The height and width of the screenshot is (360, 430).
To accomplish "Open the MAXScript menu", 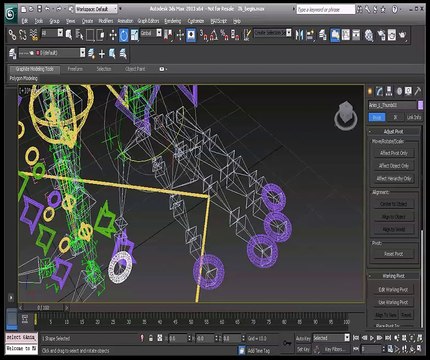I will point(218,21).
